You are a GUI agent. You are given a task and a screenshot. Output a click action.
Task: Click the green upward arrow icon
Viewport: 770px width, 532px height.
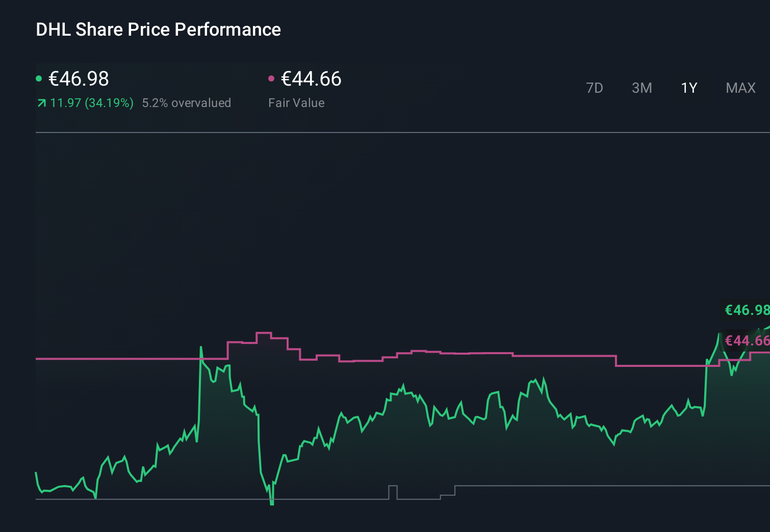(41, 103)
